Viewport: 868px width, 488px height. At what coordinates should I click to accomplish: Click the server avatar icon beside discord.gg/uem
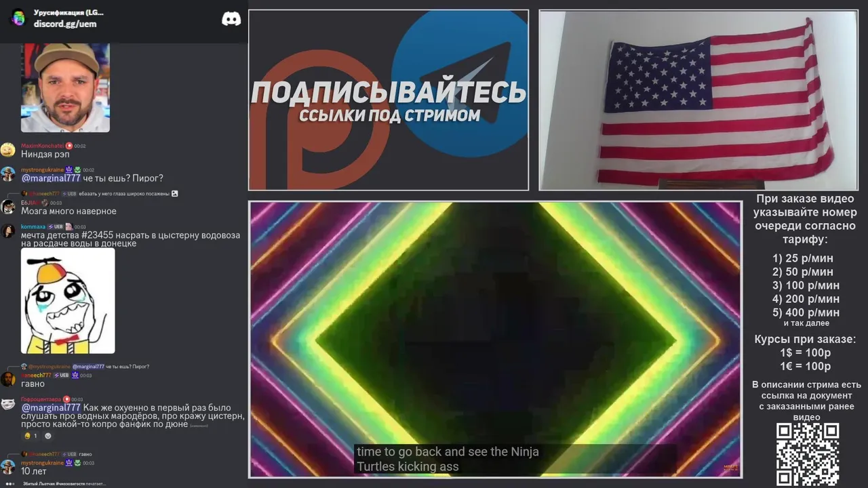tap(18, 18)
